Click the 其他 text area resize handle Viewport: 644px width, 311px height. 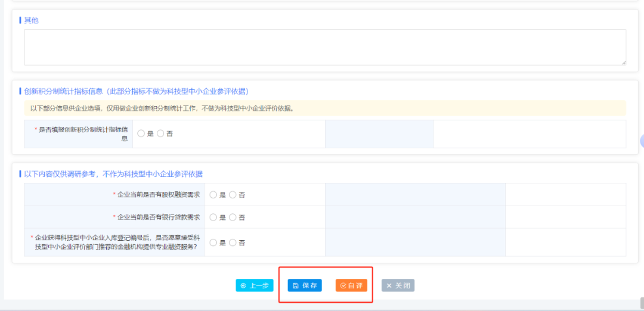point(623,62)
